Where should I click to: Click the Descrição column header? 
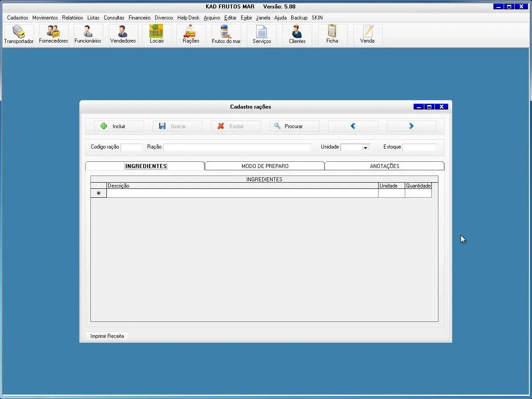pyautogui.click(x=243, y=186)
